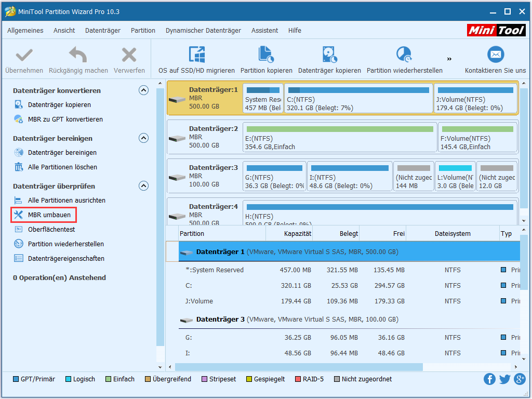Viewport: 532px width, 399px height.
Task: Open the Google Plus social link
Action: click(x=520, y=379)
